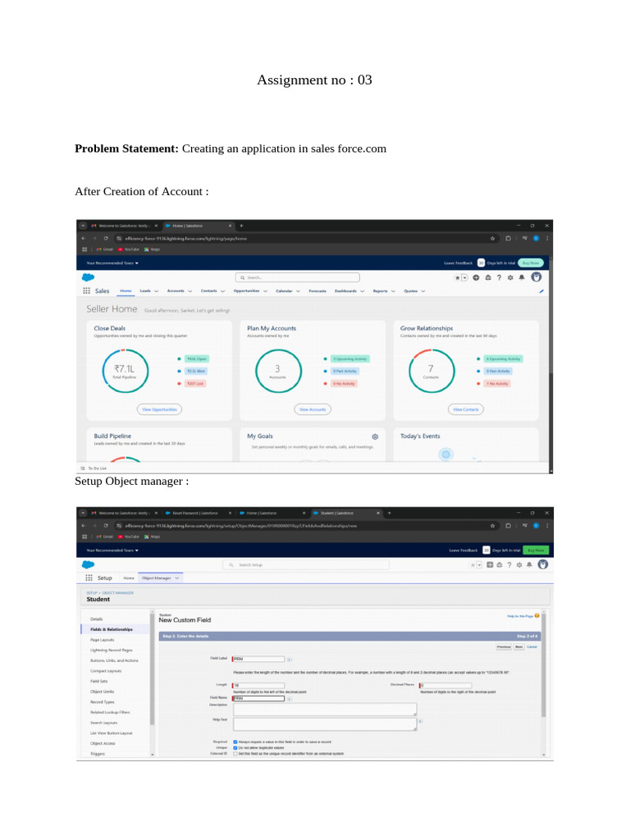Screen dimensions: 630x840
Task: Click Next button in New Custom Field form
Action: pos(518,646)
